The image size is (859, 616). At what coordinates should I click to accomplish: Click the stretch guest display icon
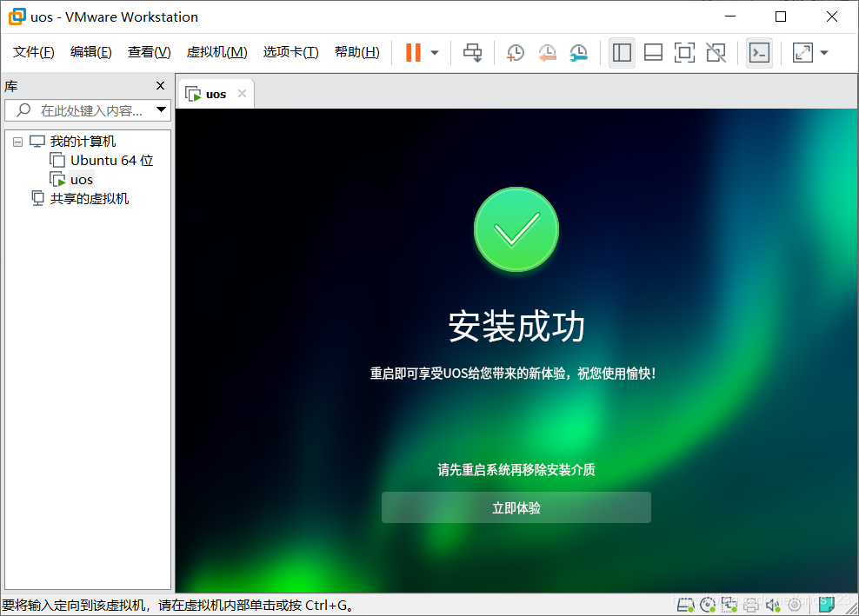(802, 53)
